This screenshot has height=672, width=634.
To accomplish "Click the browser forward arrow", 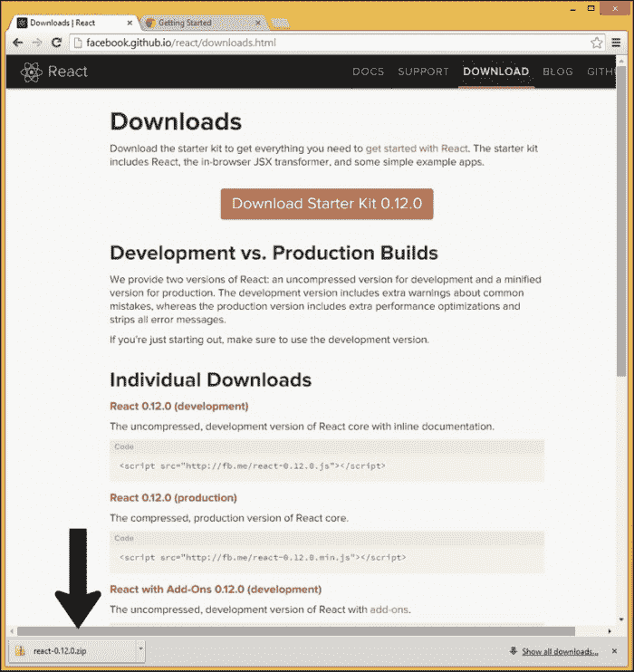I will [37, 43].
